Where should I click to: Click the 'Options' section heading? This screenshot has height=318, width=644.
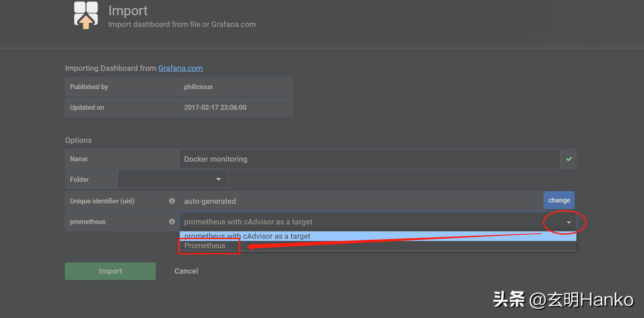point(78,140)
